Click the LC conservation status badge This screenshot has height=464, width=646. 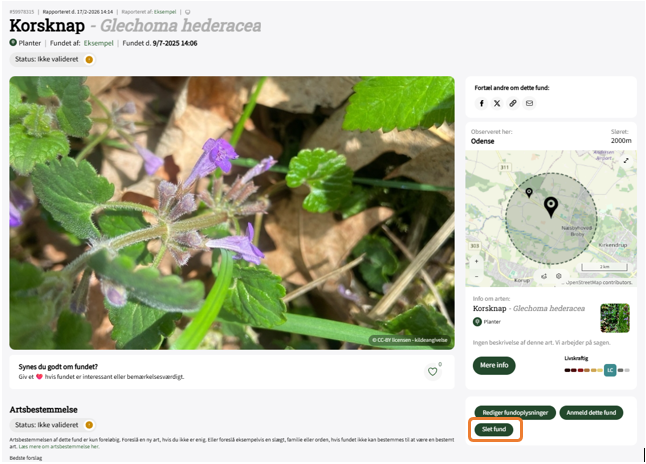610,370
